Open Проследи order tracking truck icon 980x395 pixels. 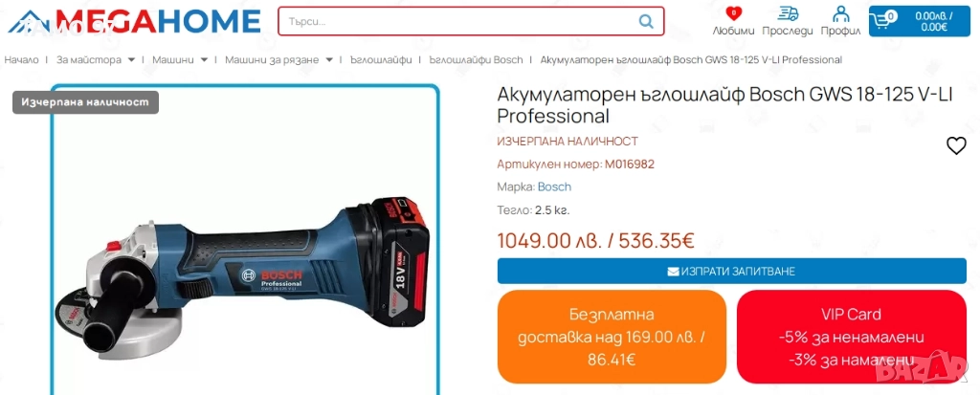(789, 13)
